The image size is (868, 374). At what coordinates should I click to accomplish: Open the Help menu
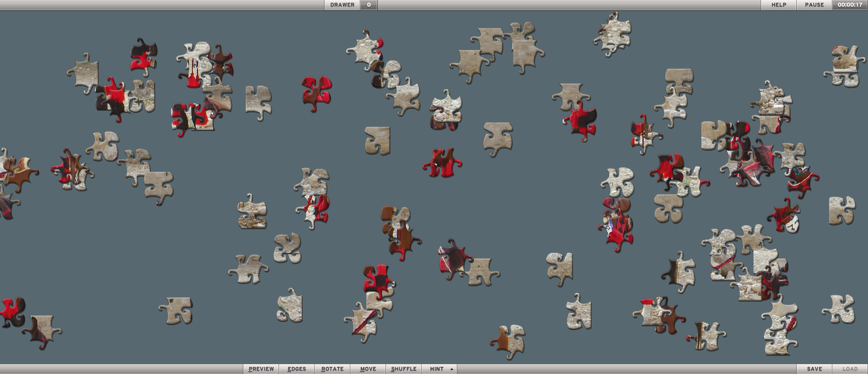pyautogui.click(x=779, y=4)
